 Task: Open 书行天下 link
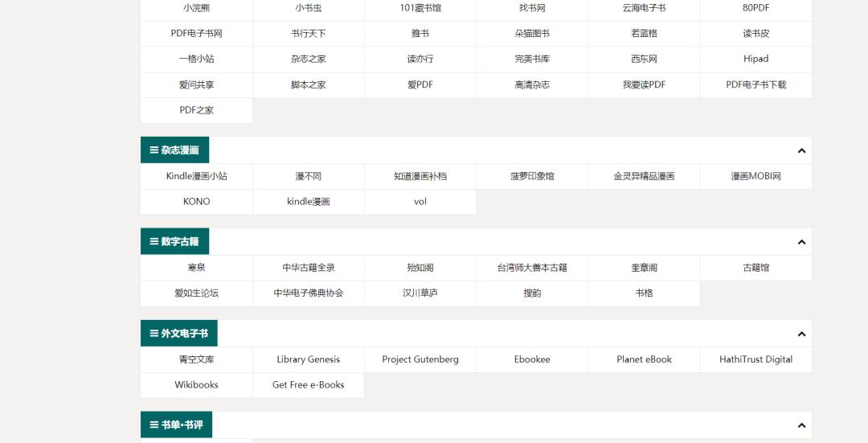pyautogui.click(x=309, y=33)
